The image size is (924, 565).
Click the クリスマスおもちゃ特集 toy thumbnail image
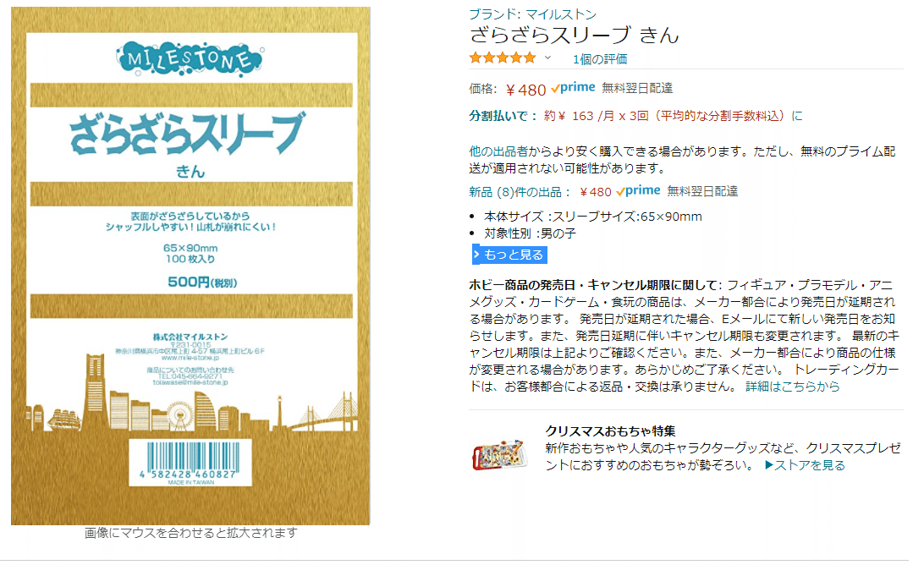point(498,455)
